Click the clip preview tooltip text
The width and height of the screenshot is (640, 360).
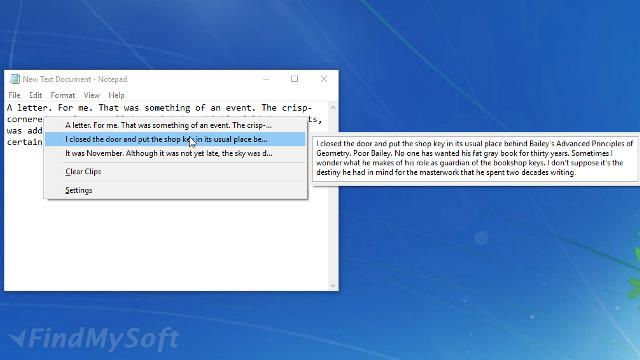pos(475,158)
